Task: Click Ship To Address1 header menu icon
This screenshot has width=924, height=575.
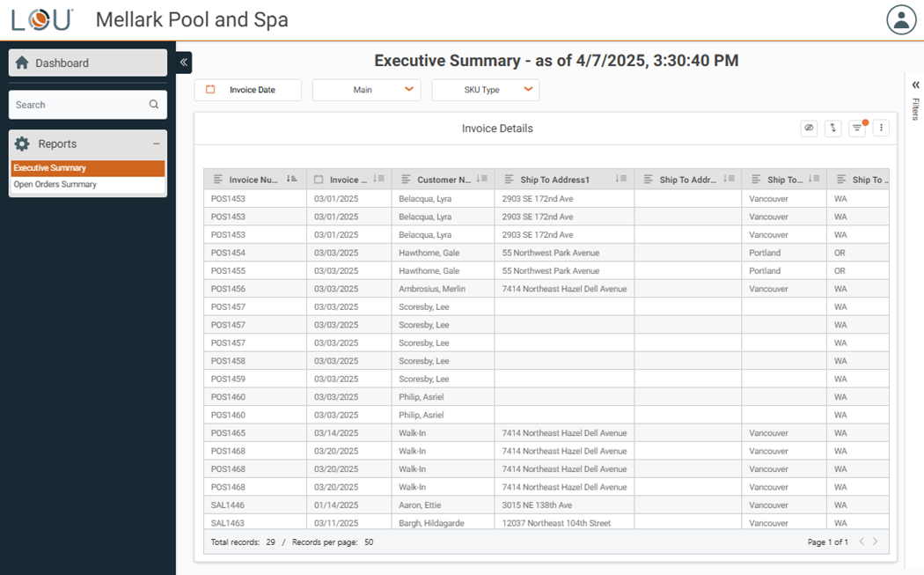Action: click(510, 180)
